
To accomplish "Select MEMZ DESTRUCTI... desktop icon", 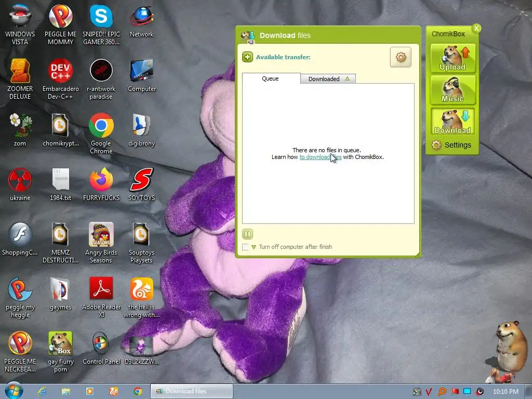I will pyautogui.click(x=60, y=243).
